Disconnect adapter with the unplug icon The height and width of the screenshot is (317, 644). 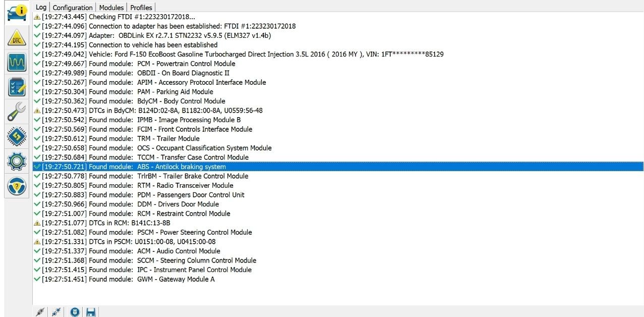[56, 311]
